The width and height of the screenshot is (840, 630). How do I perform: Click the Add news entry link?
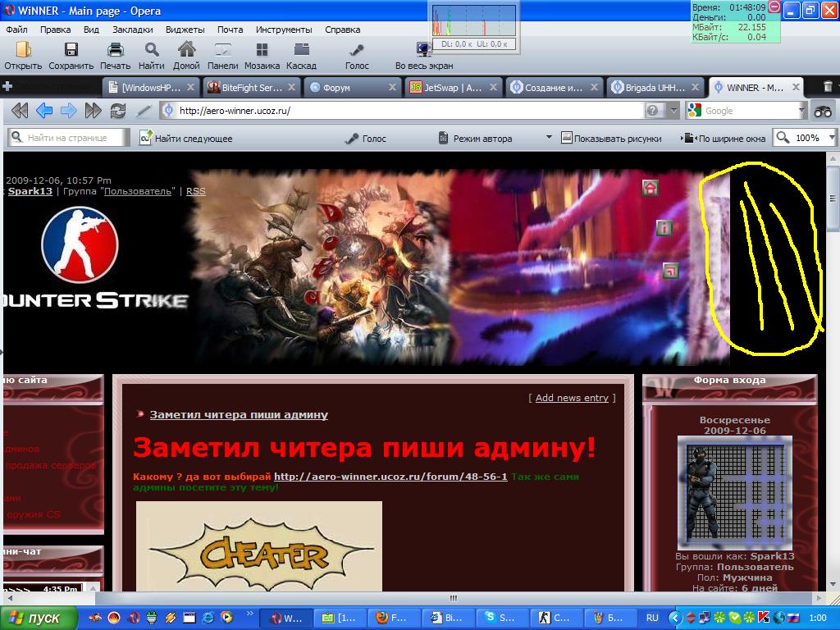point(572,398)
